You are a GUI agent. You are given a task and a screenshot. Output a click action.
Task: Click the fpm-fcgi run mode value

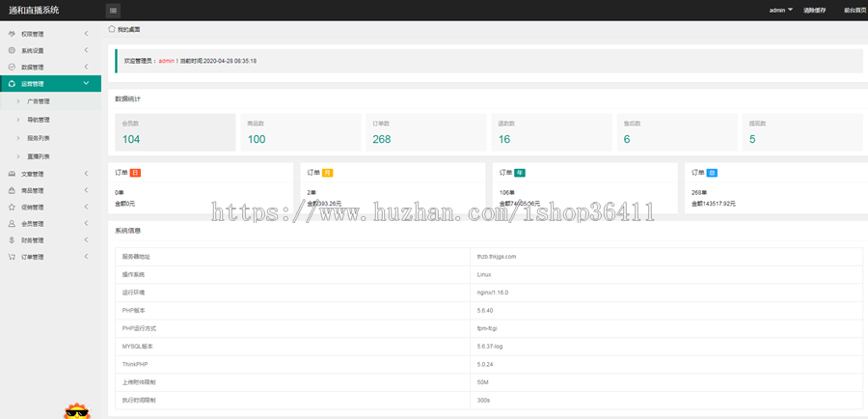(487, 328)
